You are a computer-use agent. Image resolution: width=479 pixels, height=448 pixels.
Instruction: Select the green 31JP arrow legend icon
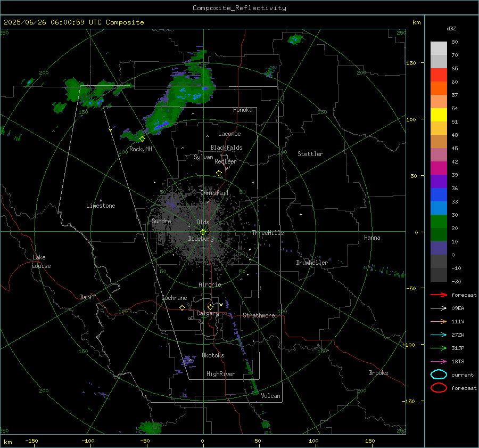439,348
